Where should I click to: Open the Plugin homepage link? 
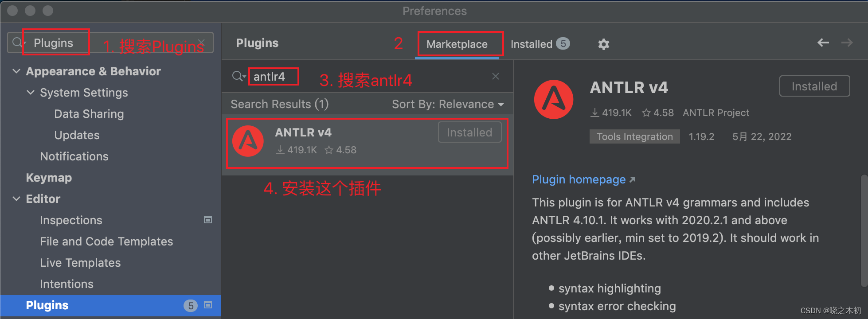(579, 179)
